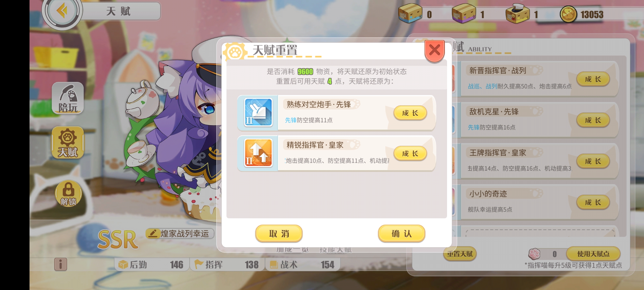Click 成长 for 熟练对空炮手·先锋
644x290 pixels.
point(410,113)
